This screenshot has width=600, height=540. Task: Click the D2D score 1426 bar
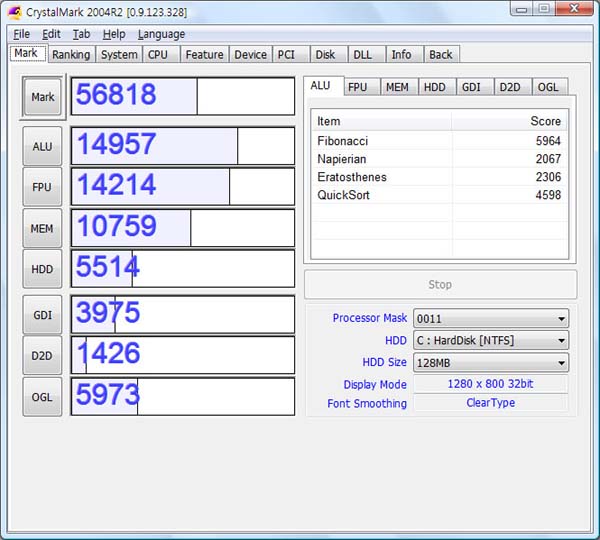(x=183, y=355)
